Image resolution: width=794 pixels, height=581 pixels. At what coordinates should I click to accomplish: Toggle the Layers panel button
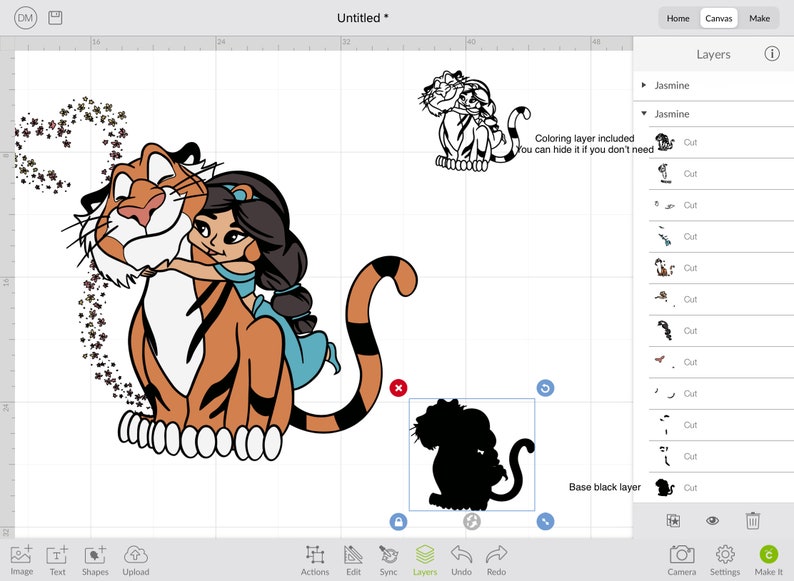[425, 560]
